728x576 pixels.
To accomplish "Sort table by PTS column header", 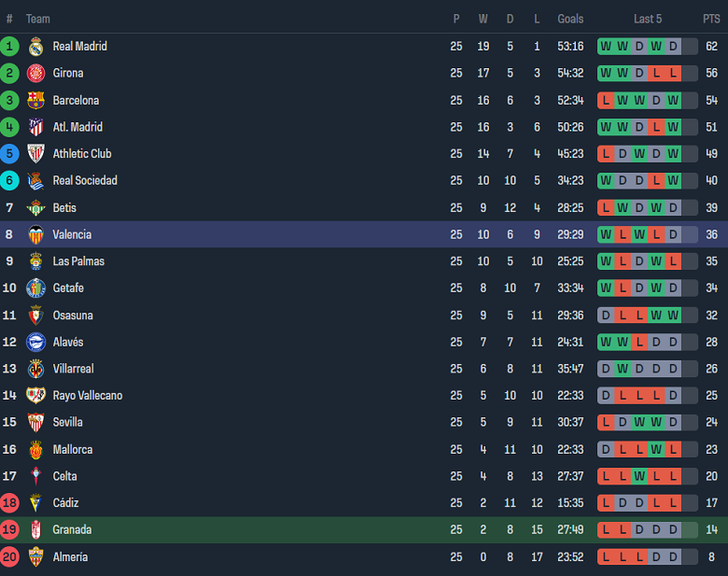I will coord(711,19).
